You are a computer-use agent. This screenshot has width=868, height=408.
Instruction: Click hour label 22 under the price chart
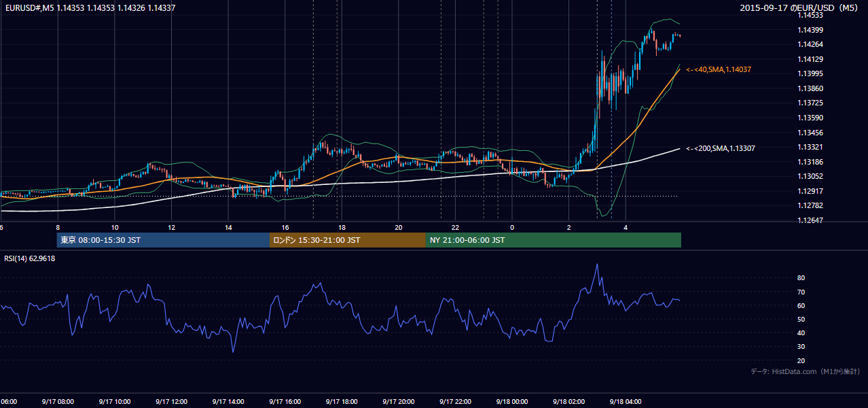456,228
